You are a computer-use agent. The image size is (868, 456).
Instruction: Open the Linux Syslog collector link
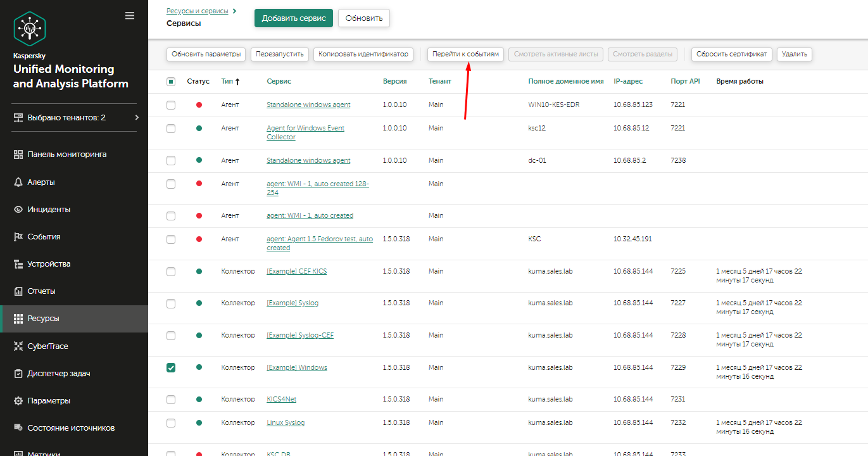[x=286, y=423]
